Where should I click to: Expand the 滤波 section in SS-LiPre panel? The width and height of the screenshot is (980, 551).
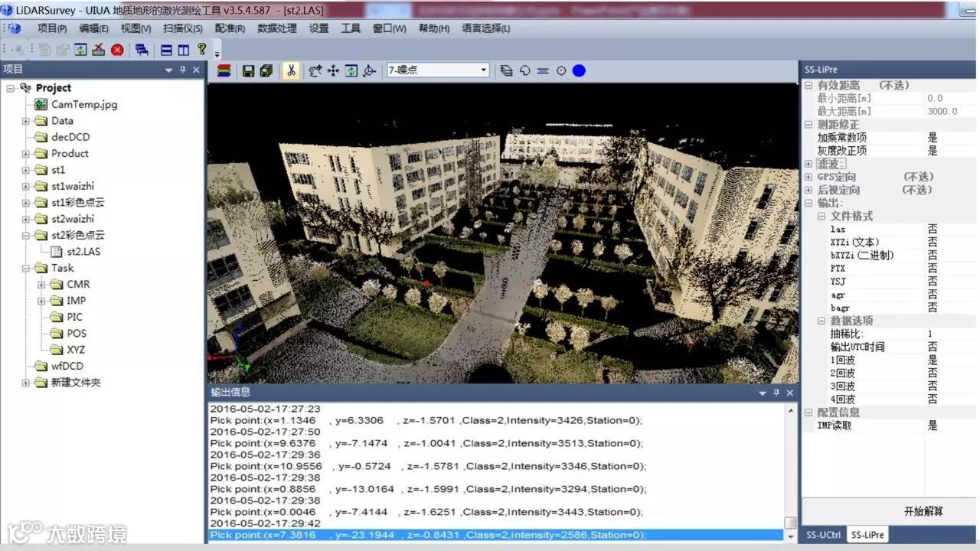coord(808,164)
